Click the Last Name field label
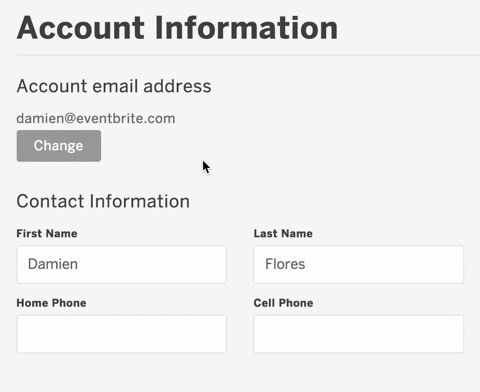The width and height of the screenshot is (480, 392). pyautogui.click(x=283, y=233)
